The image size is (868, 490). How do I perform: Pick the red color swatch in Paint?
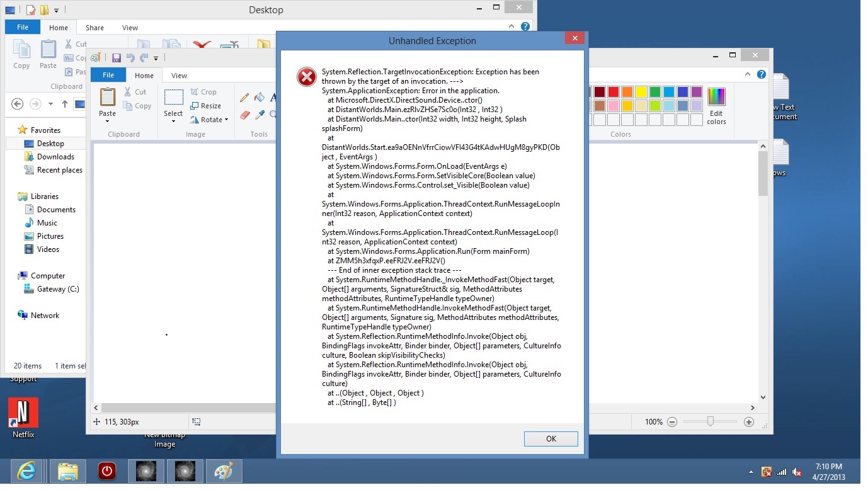[x=613, y=92]
